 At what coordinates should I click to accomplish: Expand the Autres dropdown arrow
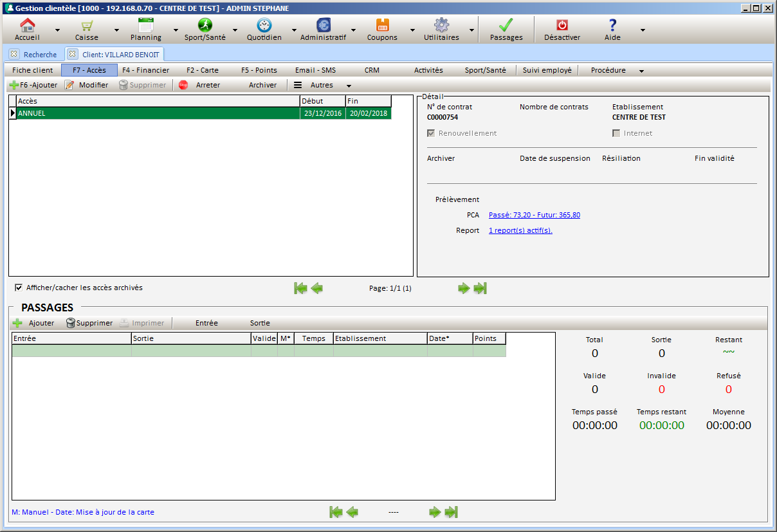tap(349, 86)
